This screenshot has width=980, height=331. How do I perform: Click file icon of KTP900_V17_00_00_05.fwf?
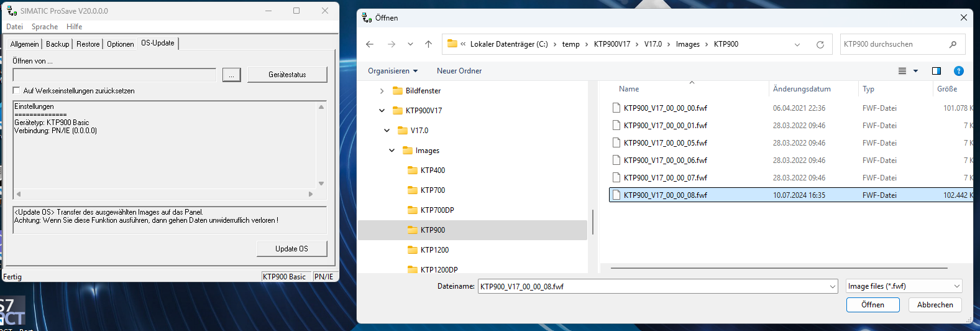point(616,142)
